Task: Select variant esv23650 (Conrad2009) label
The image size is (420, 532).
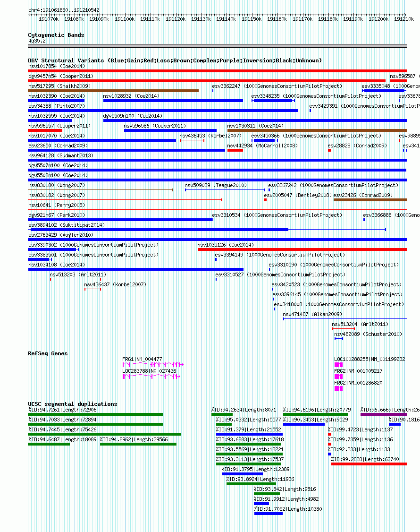Action: point(59,146)
